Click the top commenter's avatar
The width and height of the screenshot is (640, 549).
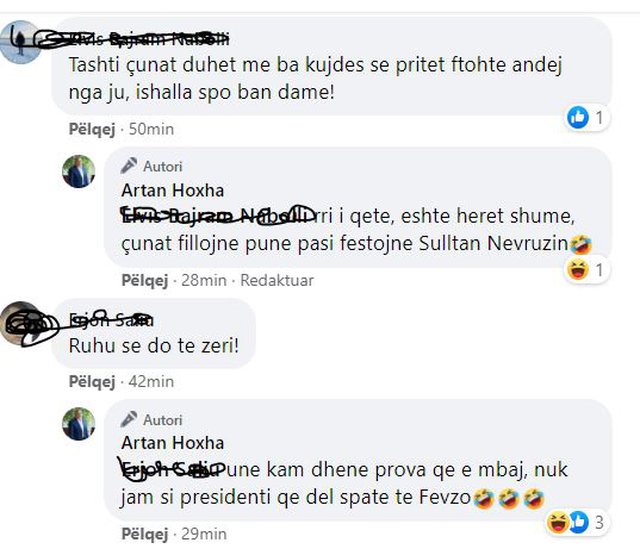tap(20, 43)
